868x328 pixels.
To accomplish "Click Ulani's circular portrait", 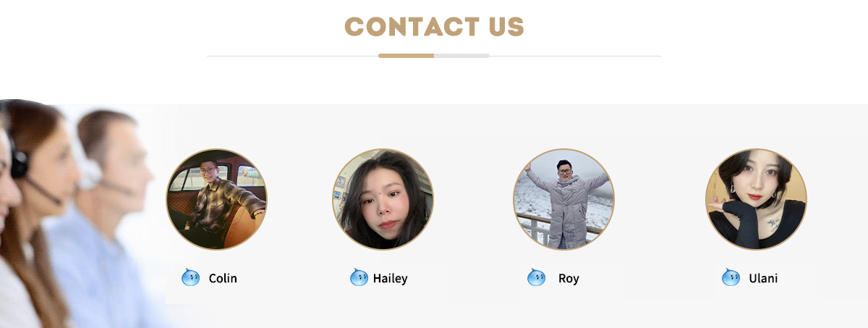I will (x=756, y=199).
